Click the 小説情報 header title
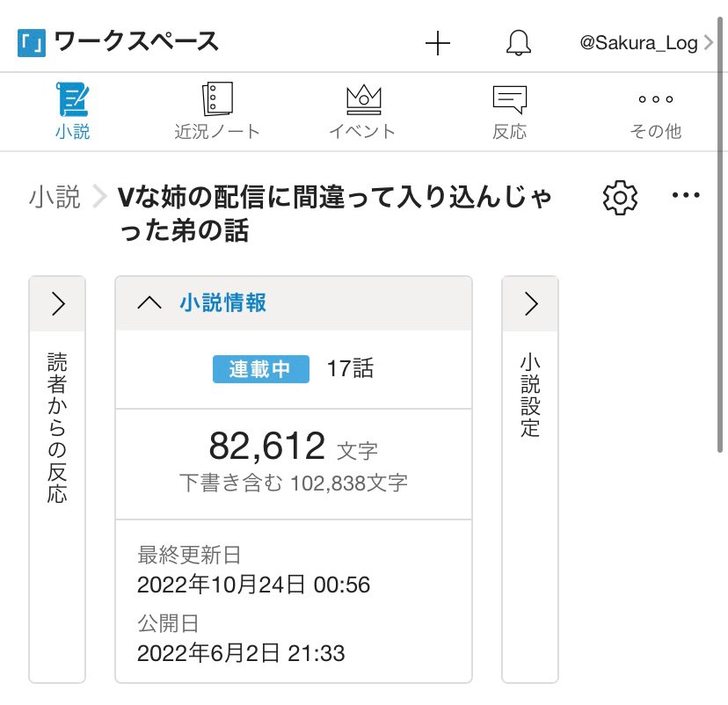 (x=222, y=303)
